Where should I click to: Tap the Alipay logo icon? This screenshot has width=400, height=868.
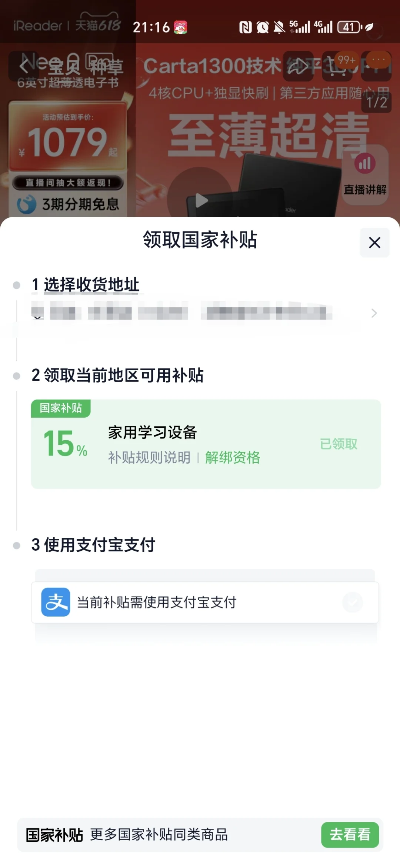[x=56, y=602]
